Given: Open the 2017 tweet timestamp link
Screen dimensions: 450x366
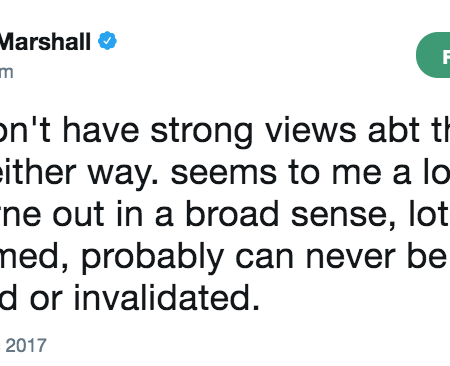Looking at the screenshot, I should [x=23, y=345].
